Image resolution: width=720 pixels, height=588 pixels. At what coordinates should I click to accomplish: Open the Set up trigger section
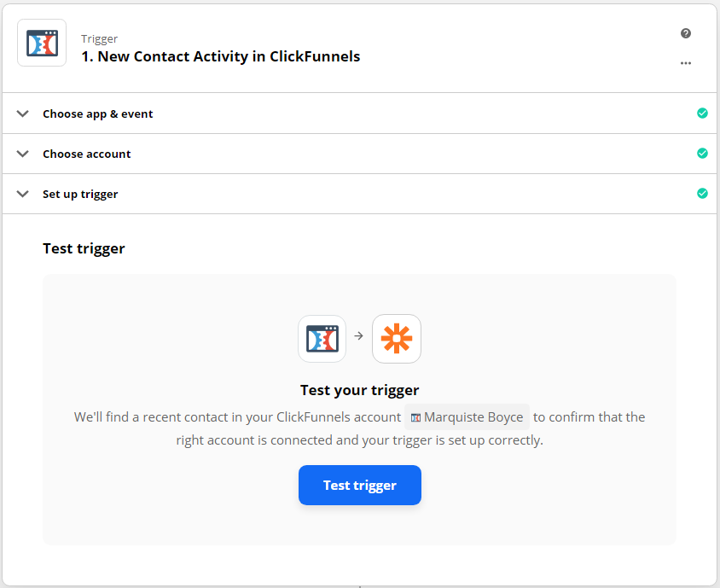[x=80, y=194]
